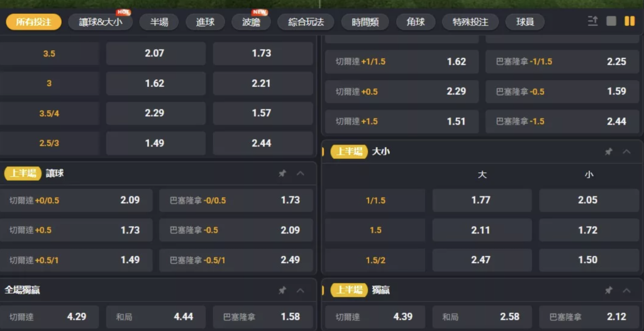Switch to single-column layout view
This screenshot has height=331, width=644.
(611, 21)
